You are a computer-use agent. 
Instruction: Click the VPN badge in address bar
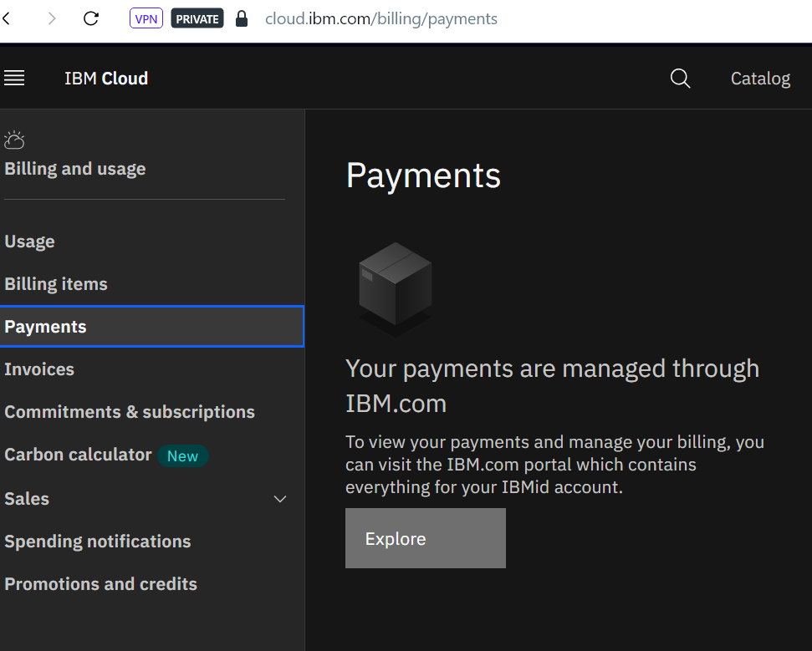pyautogui.click(x=146, y=18)
